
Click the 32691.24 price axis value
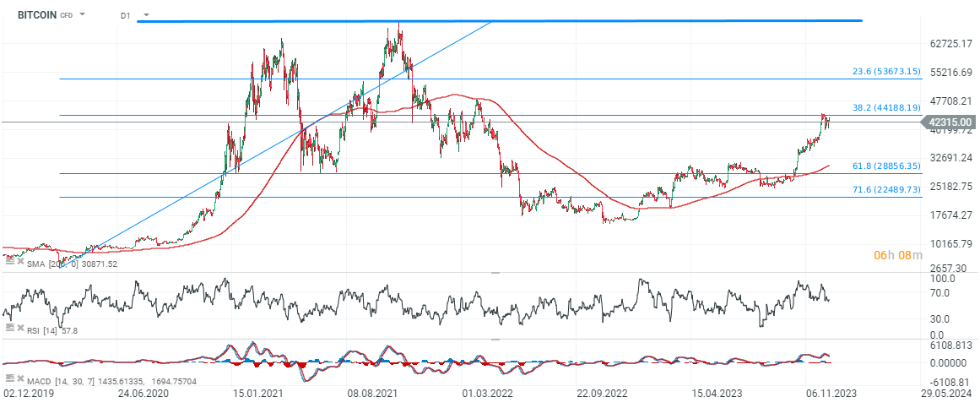coord(950,158)
